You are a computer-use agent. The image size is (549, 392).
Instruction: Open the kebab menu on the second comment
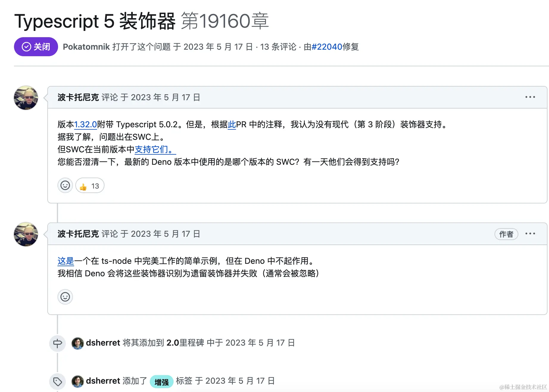(x=530, y=234)
